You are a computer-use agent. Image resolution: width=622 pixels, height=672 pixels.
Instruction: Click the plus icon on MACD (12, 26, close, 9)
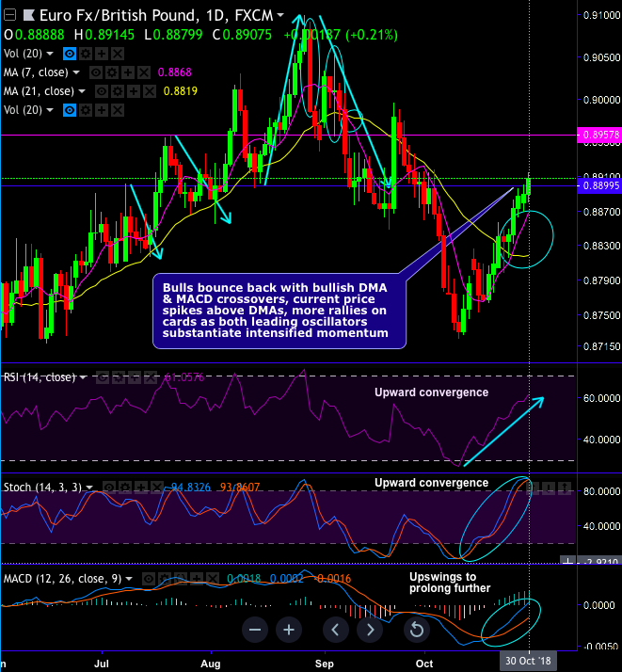(x=197, y=579)
